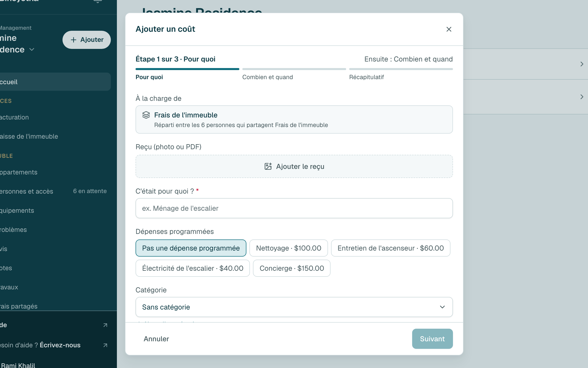Click the layers icon beside Frais de l'immeuble

pos(146,115)
